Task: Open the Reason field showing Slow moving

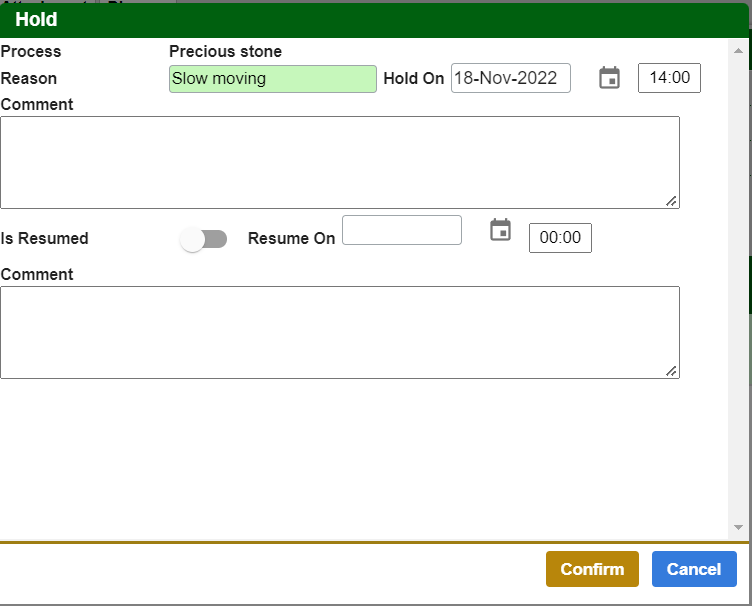Action: point(272,79)
